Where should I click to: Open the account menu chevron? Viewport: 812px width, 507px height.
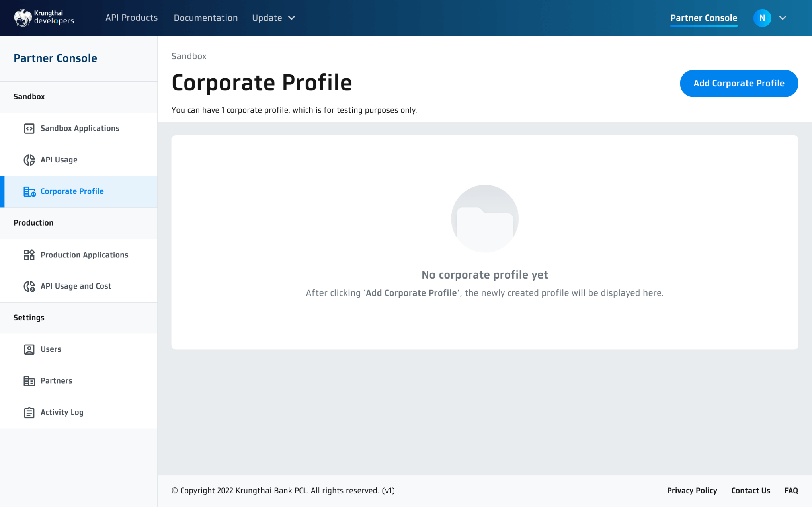783,18
